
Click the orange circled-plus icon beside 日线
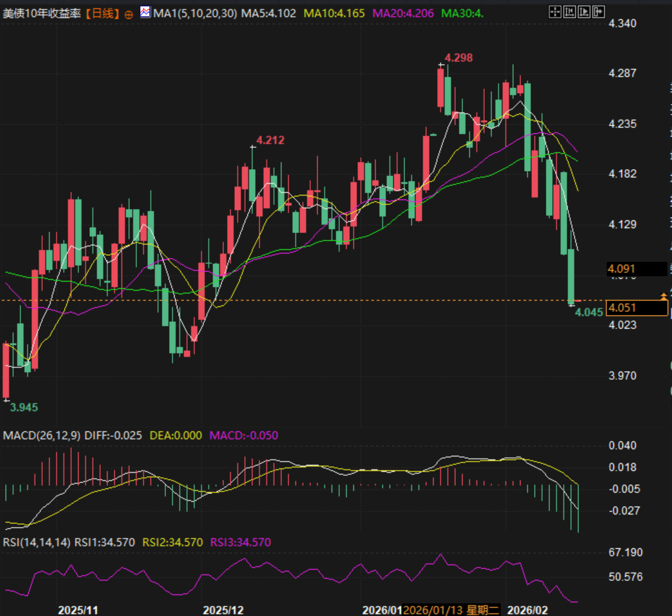(129, 14)
